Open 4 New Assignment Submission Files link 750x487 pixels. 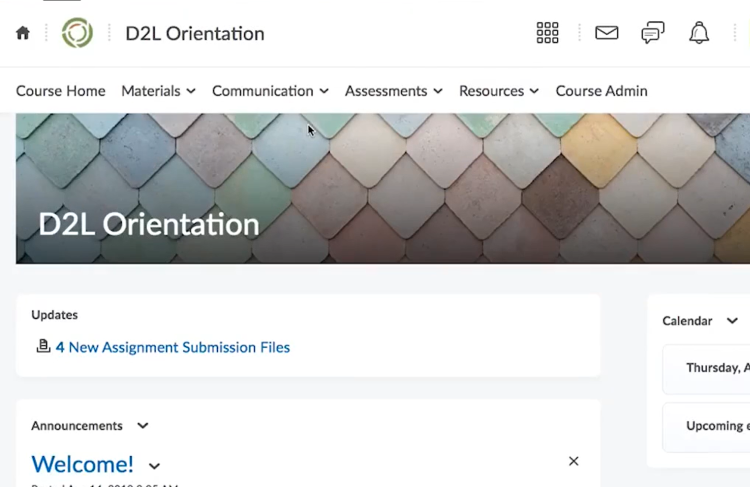click(x=173, y=347)
